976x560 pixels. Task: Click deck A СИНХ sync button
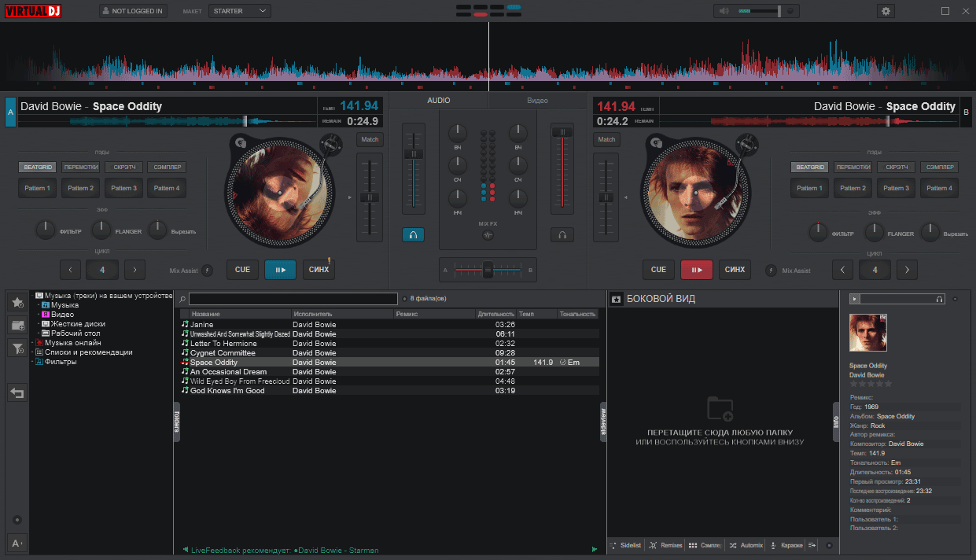pos(319,270)
